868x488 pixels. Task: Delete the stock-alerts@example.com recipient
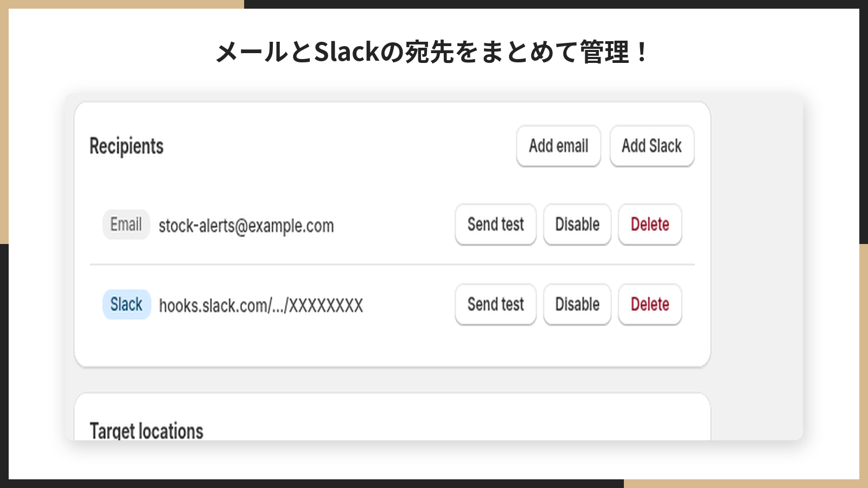pos(650,224)
